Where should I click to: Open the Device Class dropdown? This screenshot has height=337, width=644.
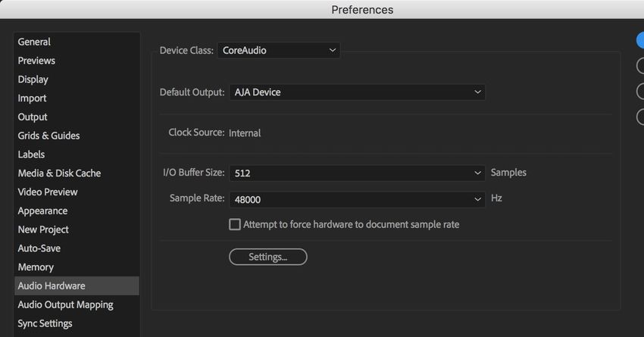point(279,51)
